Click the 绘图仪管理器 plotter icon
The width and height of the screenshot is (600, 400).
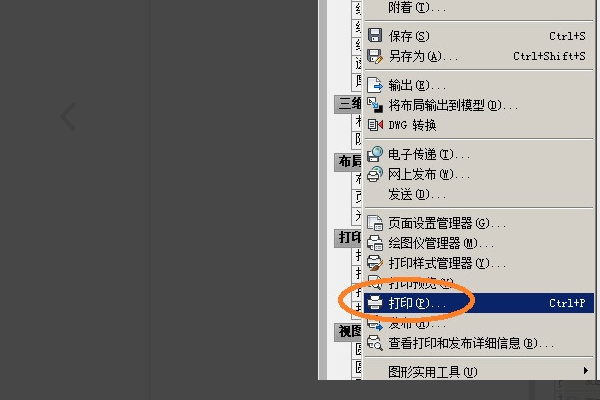point(375,243)
